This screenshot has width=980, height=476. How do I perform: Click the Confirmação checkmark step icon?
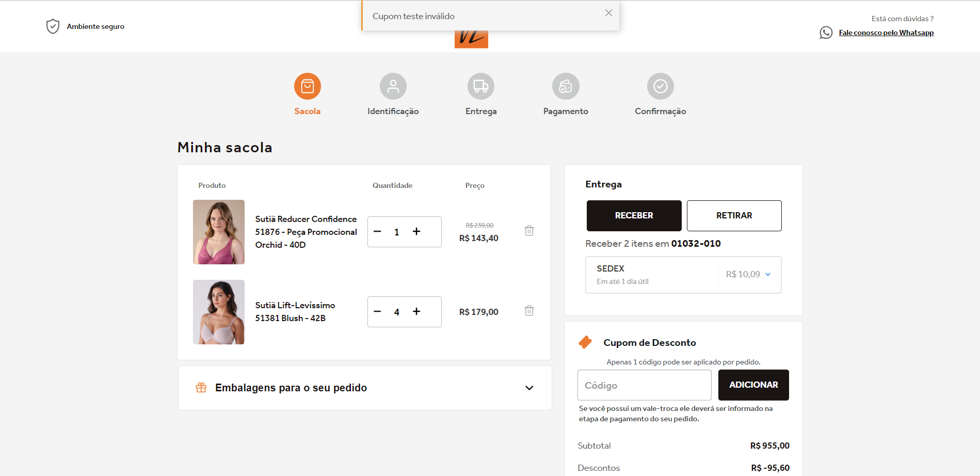pos(661,86)
